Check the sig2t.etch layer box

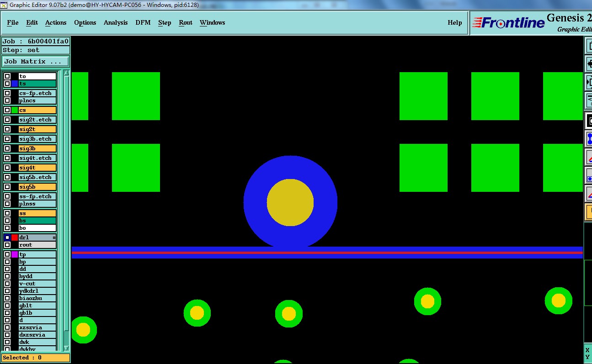[7, 120]
